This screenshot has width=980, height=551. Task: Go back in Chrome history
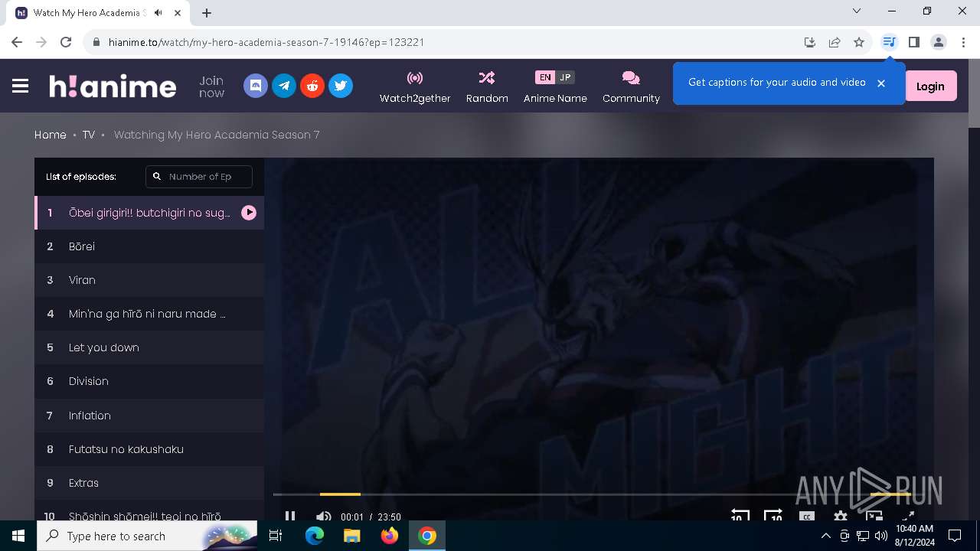pyautogui.click(x=17, y=42)
